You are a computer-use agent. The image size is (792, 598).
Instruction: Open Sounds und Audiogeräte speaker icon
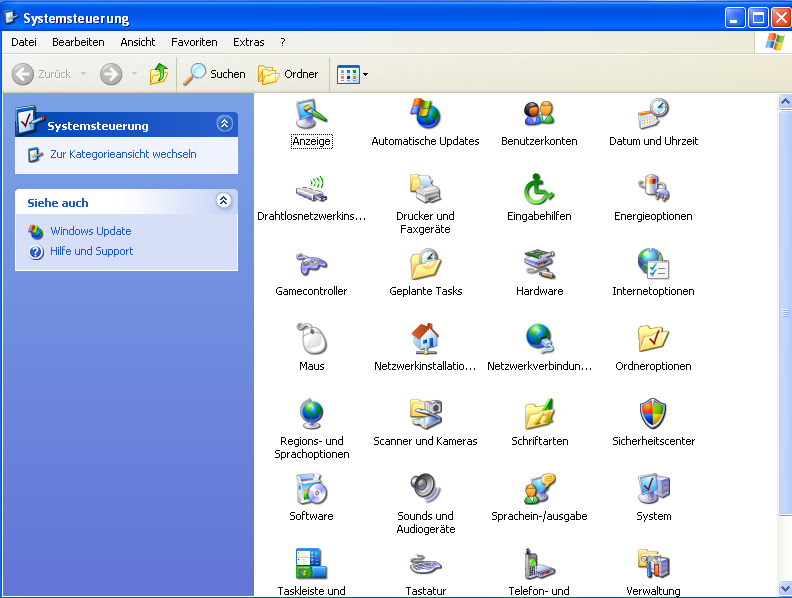(425, 489)
